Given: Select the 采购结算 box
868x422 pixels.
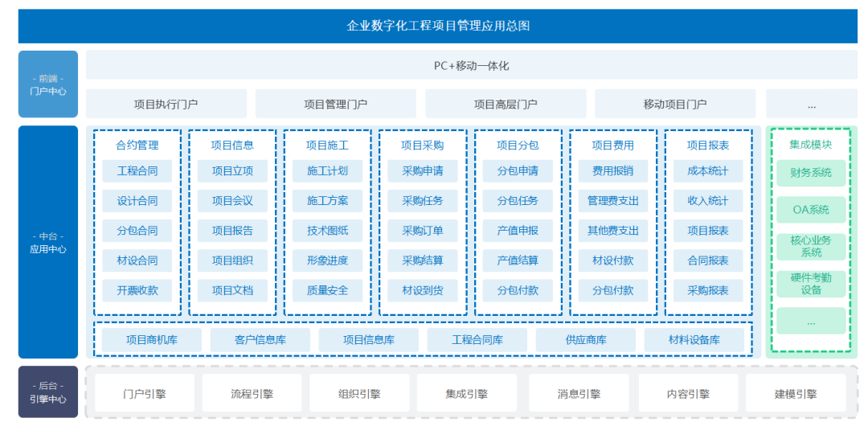Looking at the screenshot, I should [423, 260].
